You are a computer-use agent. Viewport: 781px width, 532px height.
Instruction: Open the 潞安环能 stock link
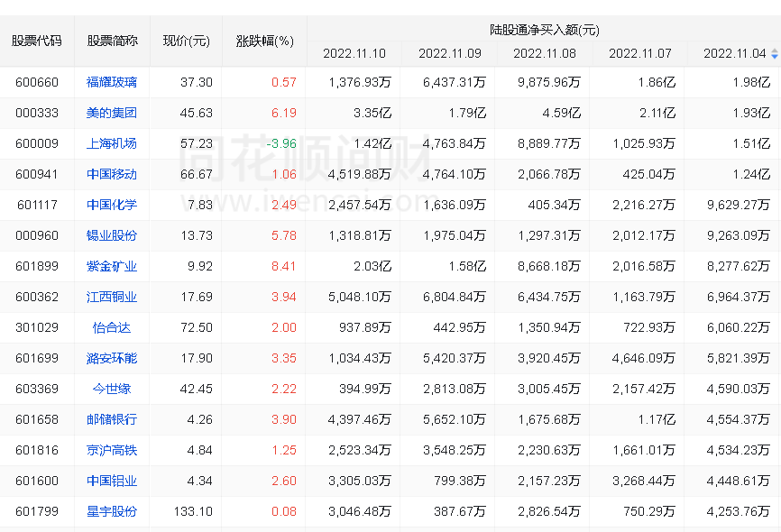tap(112, 358)
